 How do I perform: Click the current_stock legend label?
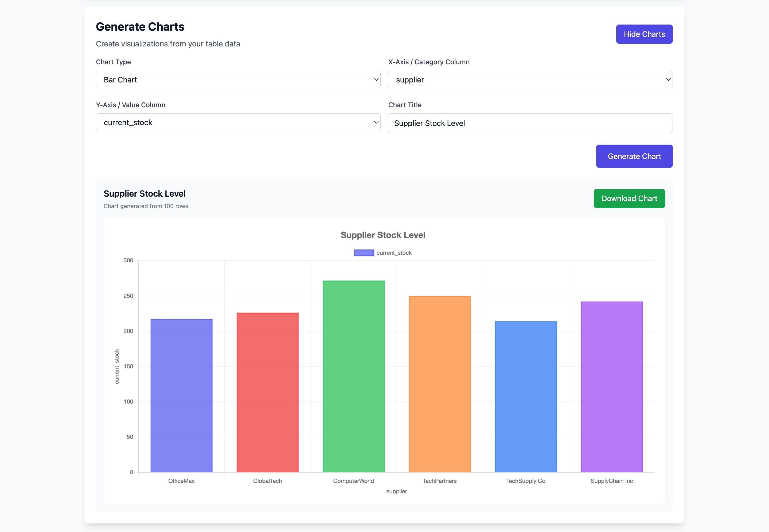pos(394,253)
